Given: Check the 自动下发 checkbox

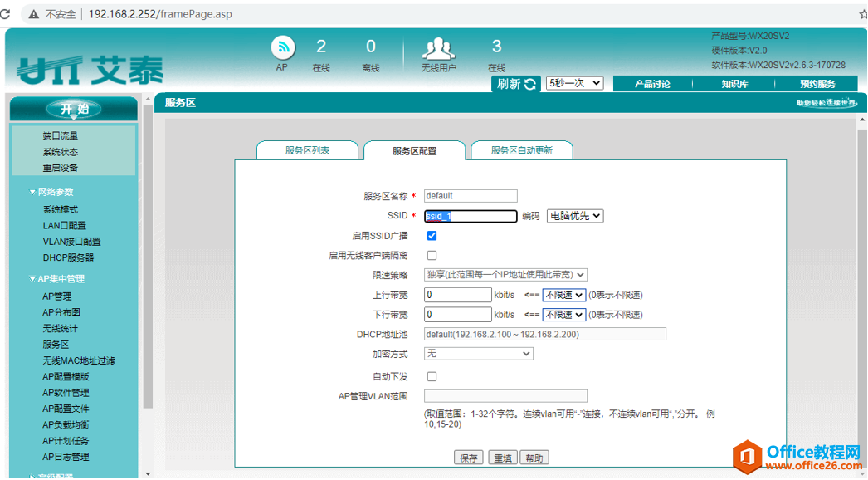Looking at the screenshot, I should tap(432, 377).
